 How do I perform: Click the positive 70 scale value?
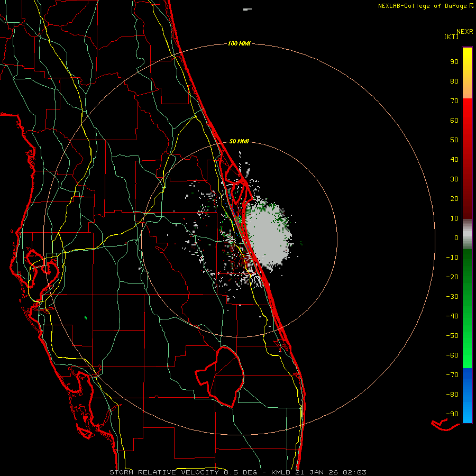(x=454, y=101)
